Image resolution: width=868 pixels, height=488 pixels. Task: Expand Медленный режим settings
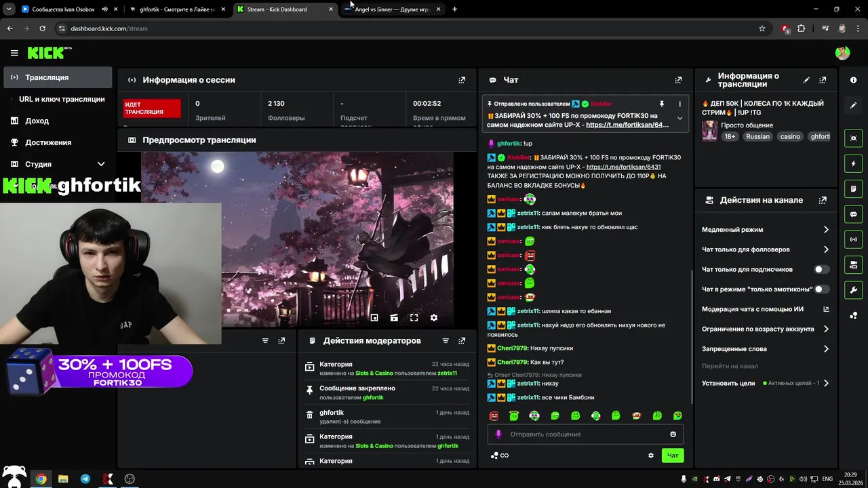coord(826,230)
